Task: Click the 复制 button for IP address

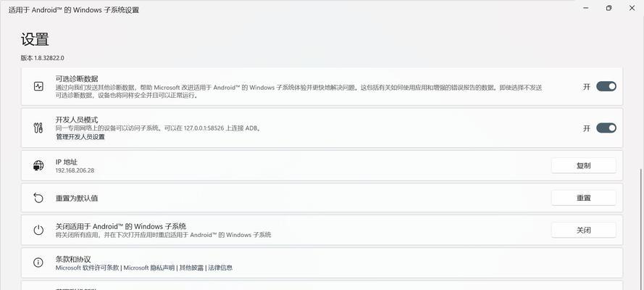Action: coord(583,165)
